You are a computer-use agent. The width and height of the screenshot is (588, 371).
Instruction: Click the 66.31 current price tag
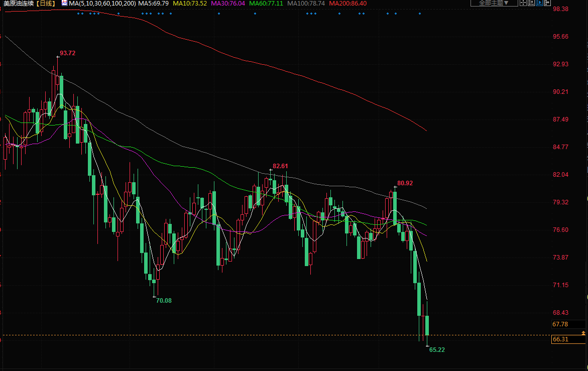pos(560,339)
